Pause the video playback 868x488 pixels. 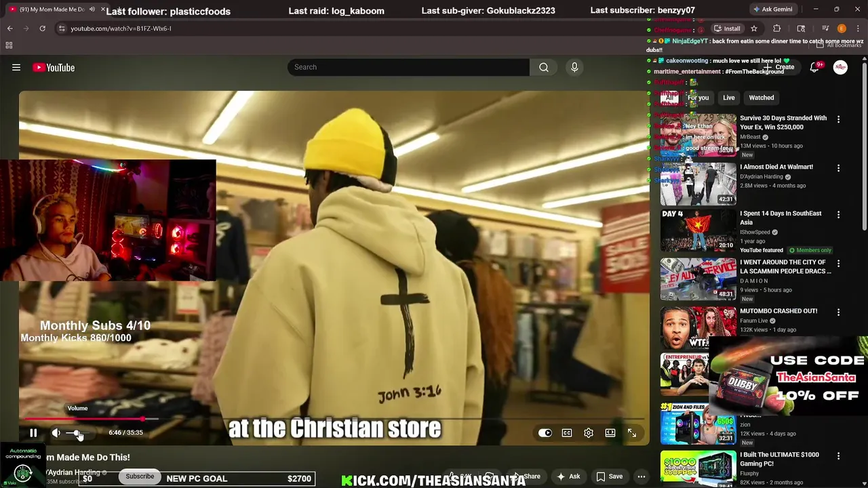click(x=33, y=433)
